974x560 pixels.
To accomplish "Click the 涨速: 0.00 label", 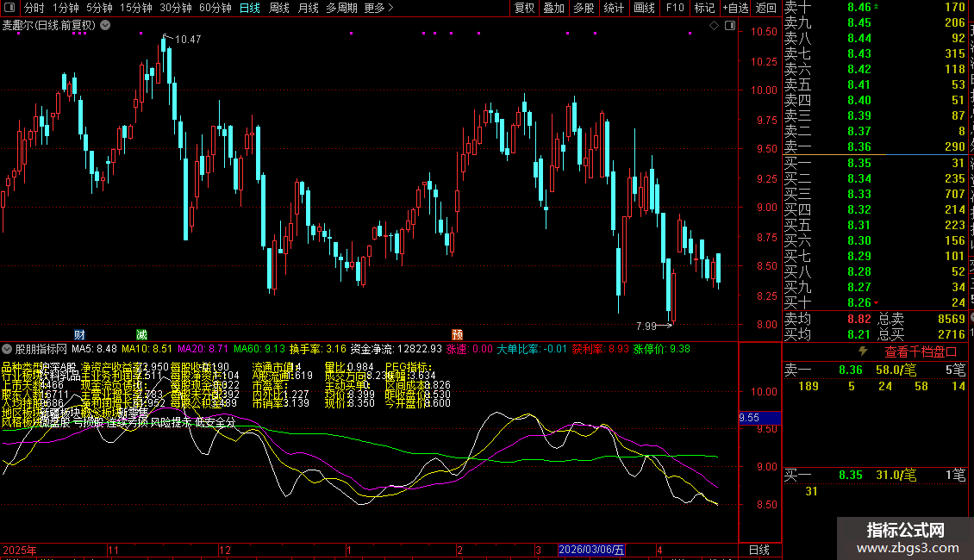I will 469,349.
